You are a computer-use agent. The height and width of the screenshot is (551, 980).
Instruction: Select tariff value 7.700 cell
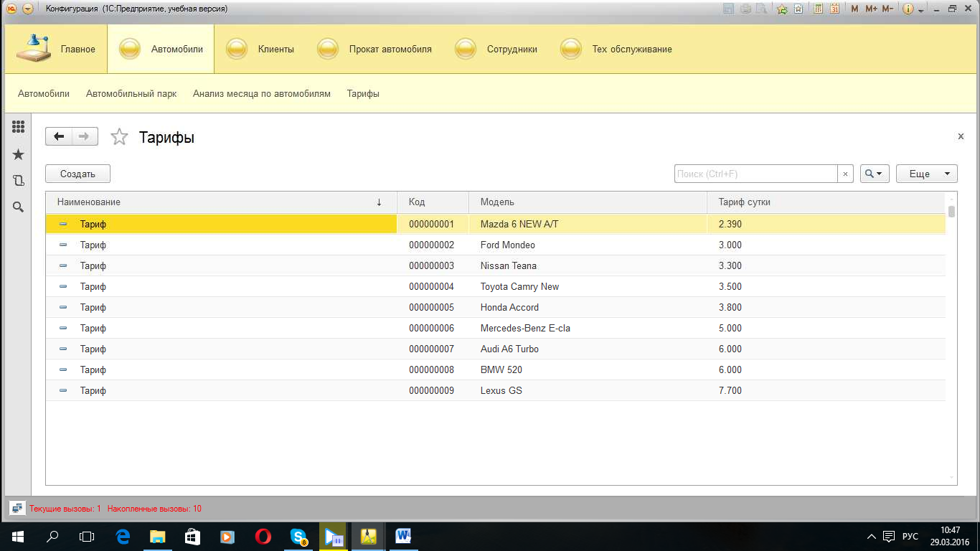pyautogui.click(x=826, y=390)
